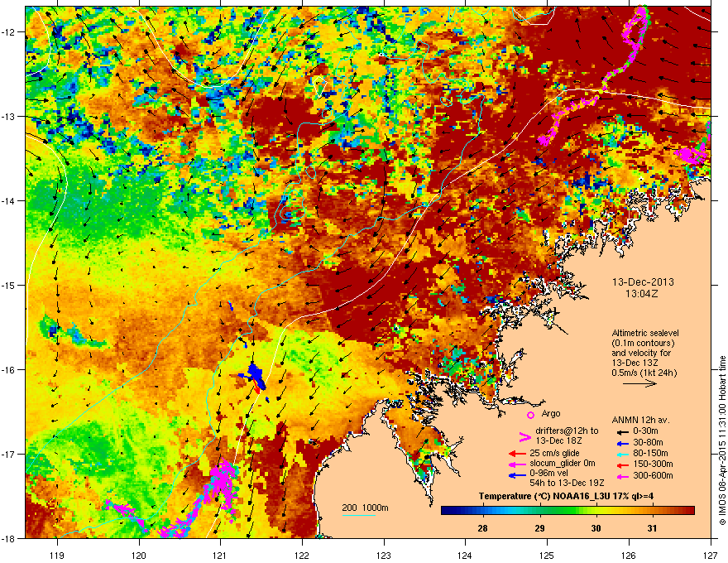Click the magenta Argo circle legend symbol
Viewport: 728px width, 563px height.
coord(530,415)
